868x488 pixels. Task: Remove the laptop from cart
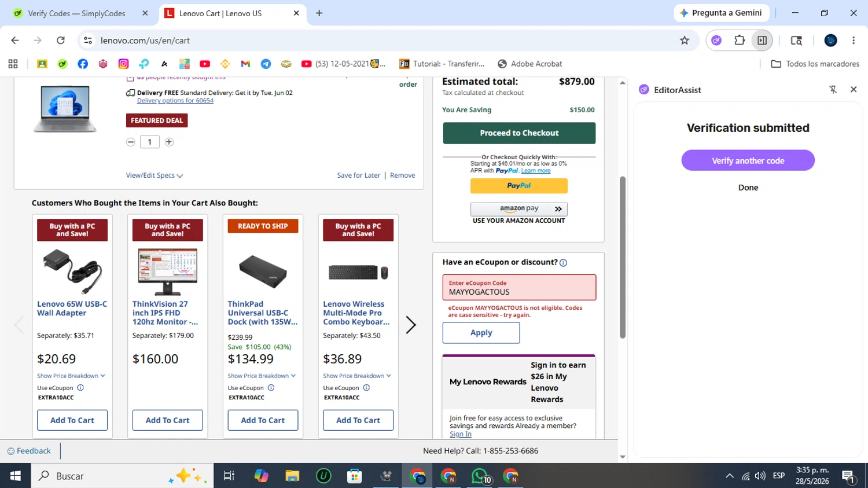(402, 175)
